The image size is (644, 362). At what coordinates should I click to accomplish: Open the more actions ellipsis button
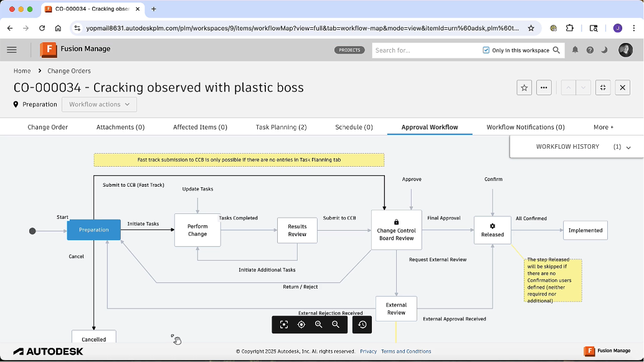[x=544, y=87]
